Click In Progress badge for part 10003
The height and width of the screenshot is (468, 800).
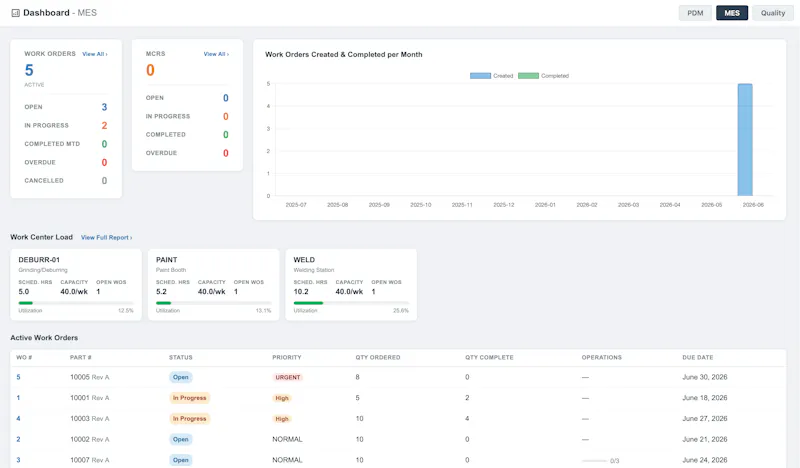[x=189, y=418]
